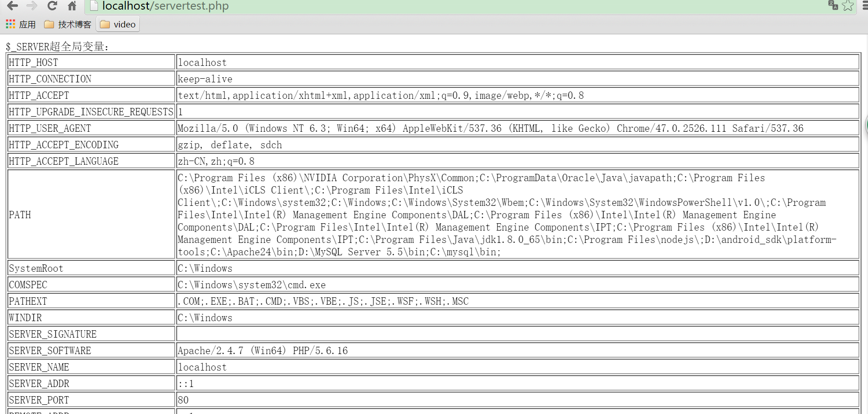View site info via the page icon

tap(94, 6)
